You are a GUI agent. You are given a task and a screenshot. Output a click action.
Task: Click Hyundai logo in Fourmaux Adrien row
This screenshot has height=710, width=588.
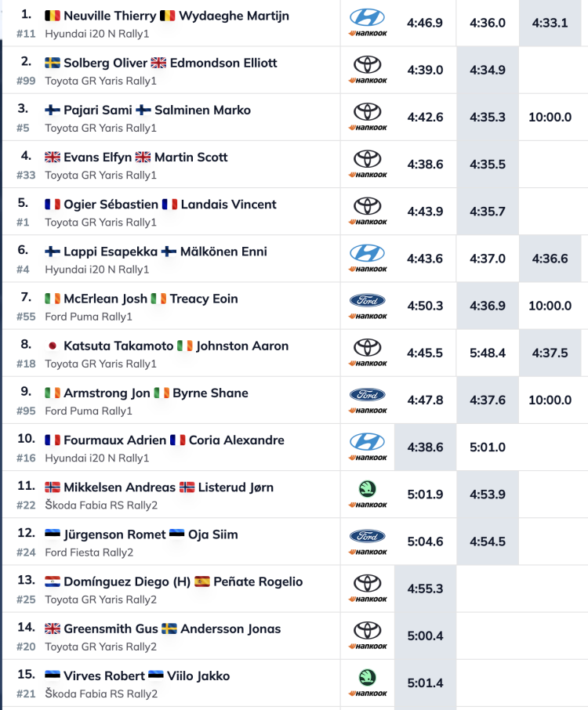[367, 441]
